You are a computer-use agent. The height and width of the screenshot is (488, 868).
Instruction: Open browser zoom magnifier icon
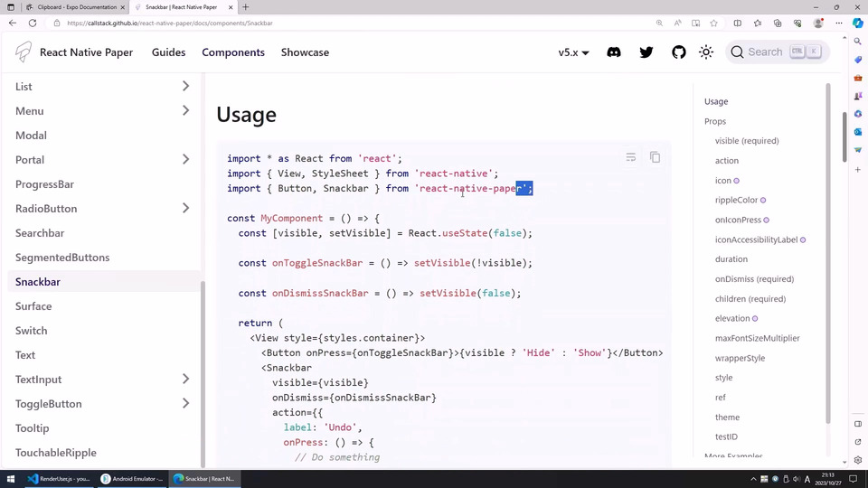click(x=659, y=23)
